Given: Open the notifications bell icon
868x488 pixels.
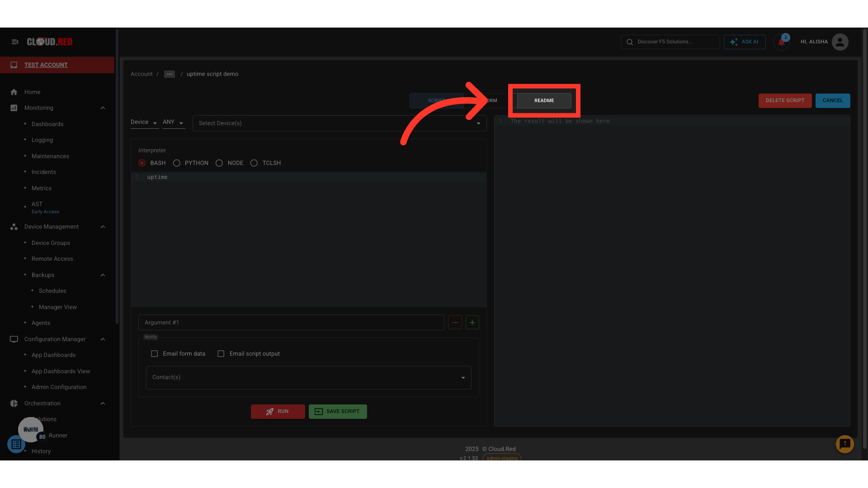Looking at the screenshot, I should tap(782, 42).
